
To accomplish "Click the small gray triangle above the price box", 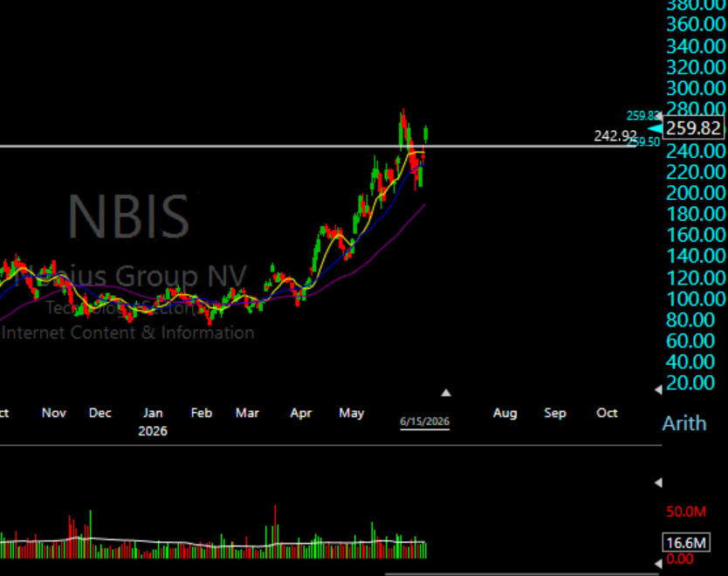I will [x=660, y=115].
